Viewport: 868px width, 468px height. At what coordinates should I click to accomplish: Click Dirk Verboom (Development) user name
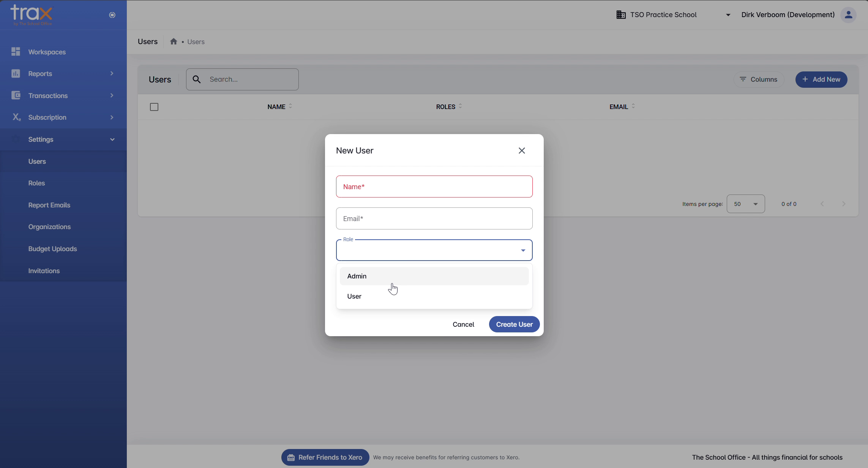point(788,15)
